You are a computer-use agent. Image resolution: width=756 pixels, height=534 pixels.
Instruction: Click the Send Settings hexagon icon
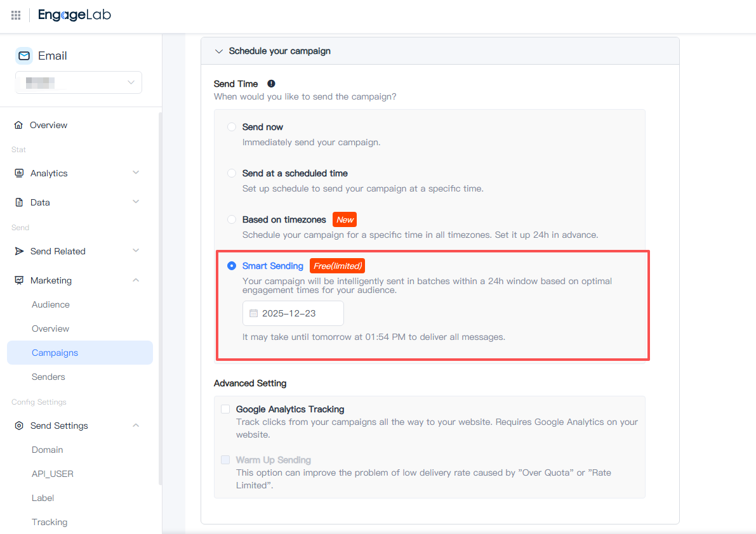coord(18,426)
